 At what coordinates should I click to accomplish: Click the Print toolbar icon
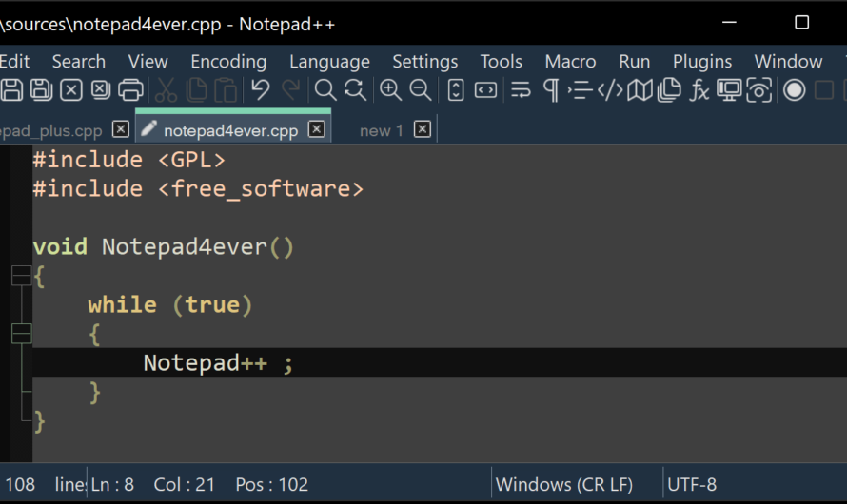(x=130, y=90)
